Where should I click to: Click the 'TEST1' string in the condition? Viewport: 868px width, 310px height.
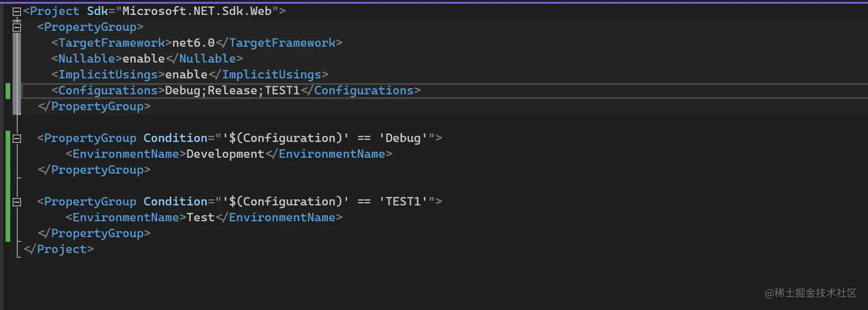coord(403,201)
